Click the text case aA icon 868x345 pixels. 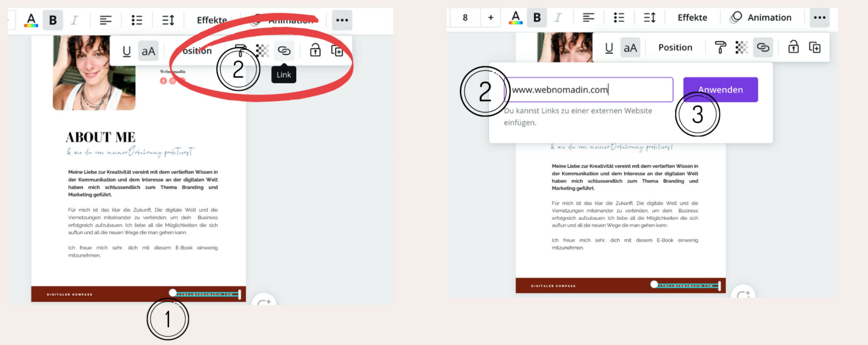[630, 47]
